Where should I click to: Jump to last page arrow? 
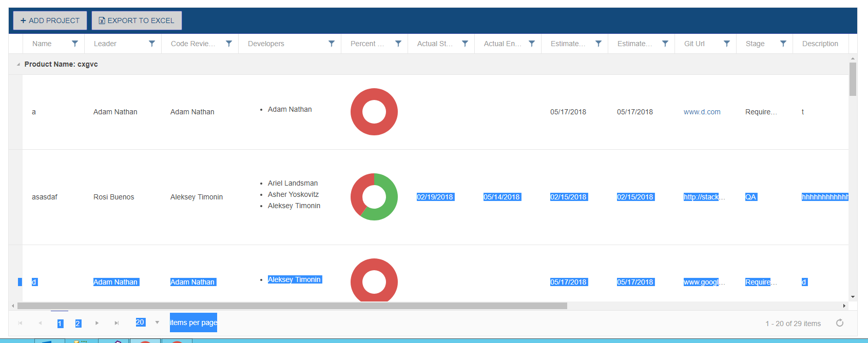click(x=117, y=323)
